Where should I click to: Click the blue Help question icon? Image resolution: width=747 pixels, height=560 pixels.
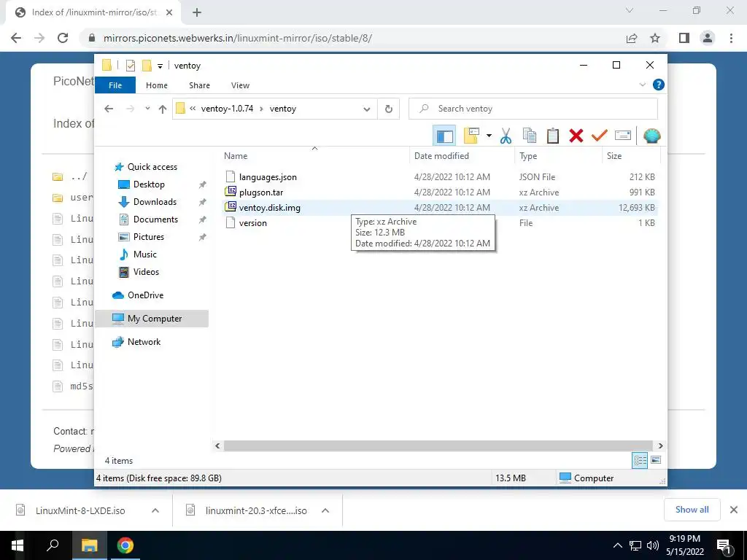pyautogui.click(x=659, y=85)
